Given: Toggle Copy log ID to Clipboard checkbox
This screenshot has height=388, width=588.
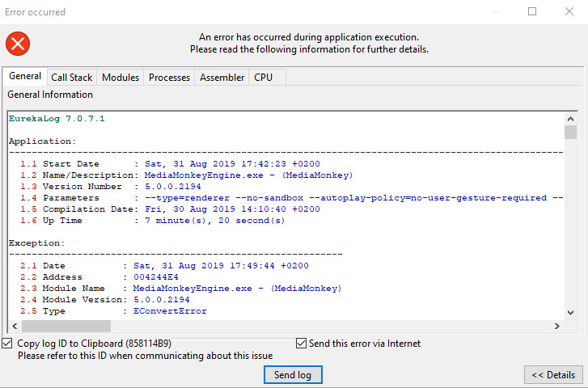Looking at the screenshot, I should [x=8, y=344].
